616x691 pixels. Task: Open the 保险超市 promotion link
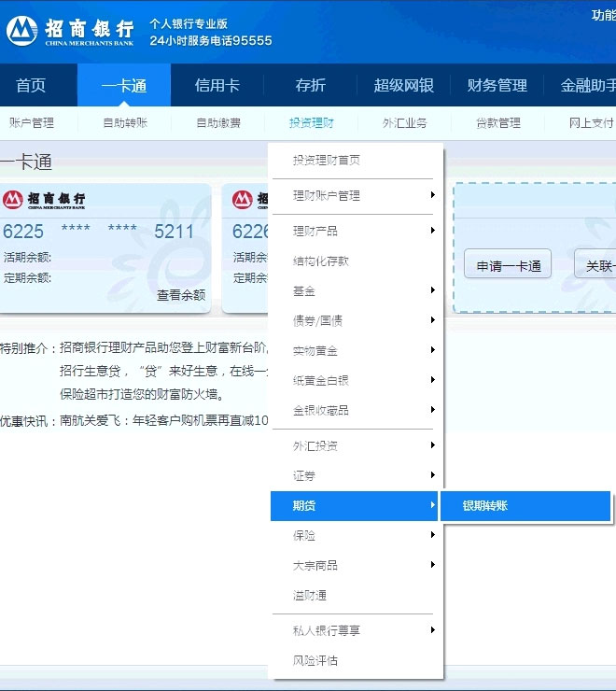142,393
